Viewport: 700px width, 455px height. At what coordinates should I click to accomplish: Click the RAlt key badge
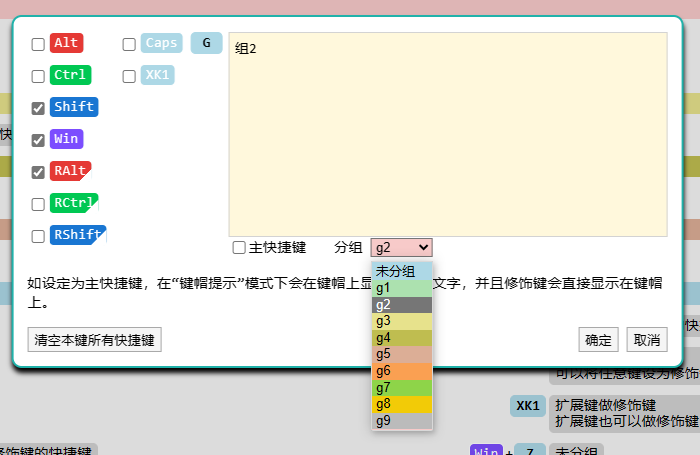[70, 171]
